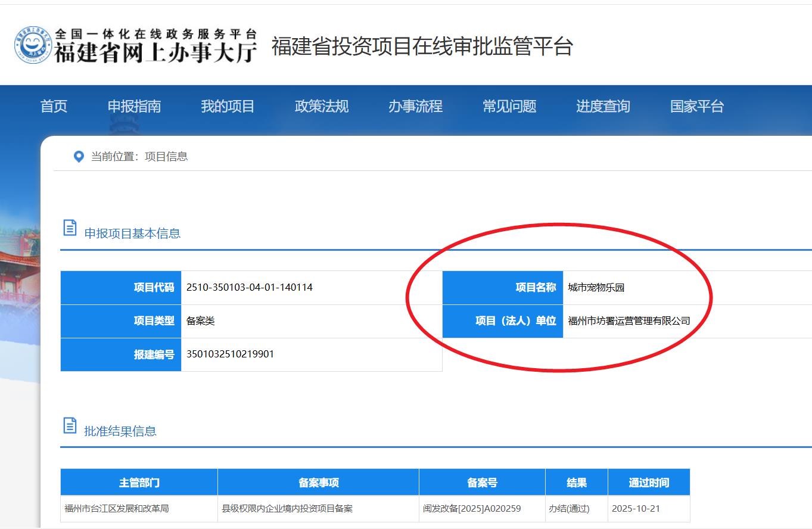
Task: Click the 福建省投资项目在线审批监管平台 heading
Action: (422, 46)
